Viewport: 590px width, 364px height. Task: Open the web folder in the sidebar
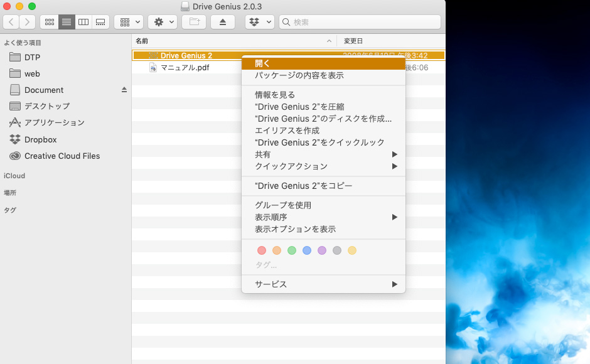point(66,74)
